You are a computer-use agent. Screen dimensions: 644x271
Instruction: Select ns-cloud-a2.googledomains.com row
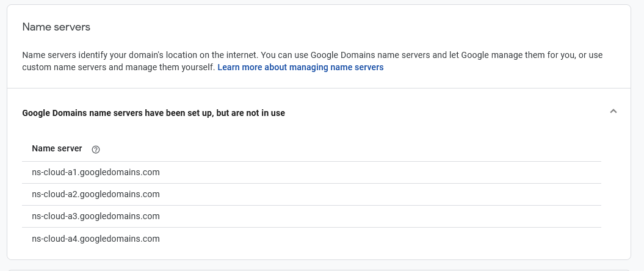point(96,194)
